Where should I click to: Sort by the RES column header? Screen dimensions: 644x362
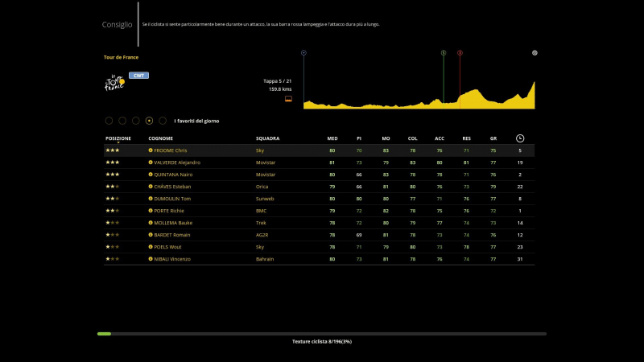(x=467, y=138)
